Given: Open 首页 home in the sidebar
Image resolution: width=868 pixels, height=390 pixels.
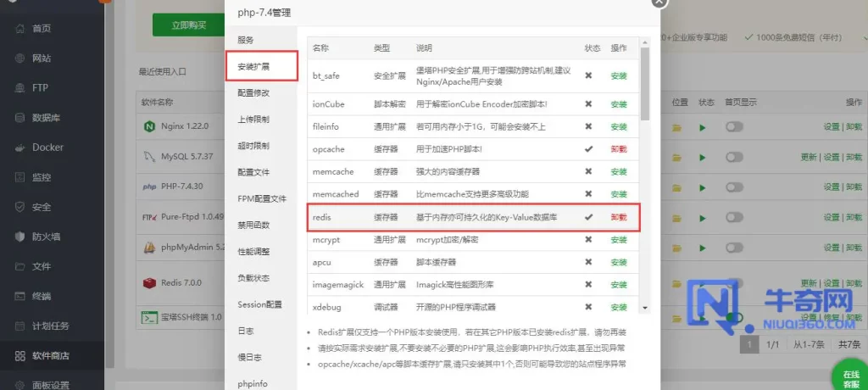Looking at the screenshot, I should [x=41, y=28].
